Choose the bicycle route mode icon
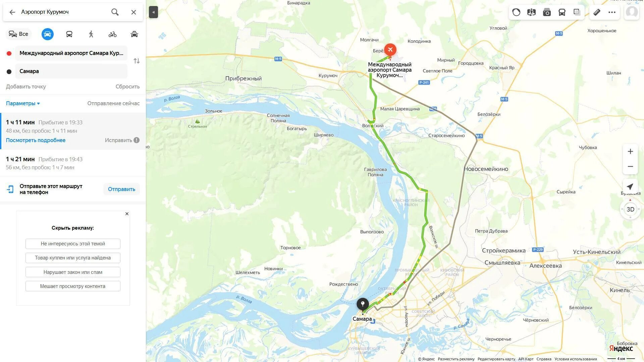This screenshot has width=644, height=362. click(x=113, y=34)
